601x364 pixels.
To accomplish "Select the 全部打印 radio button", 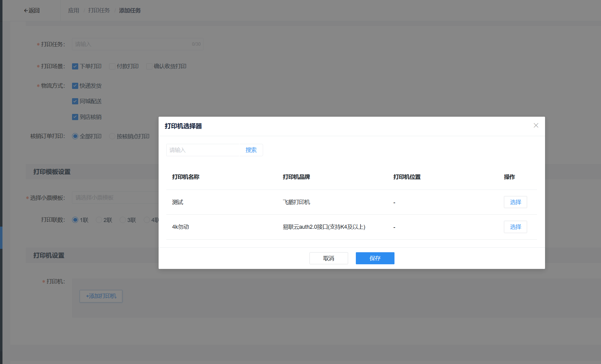I will [x=75, y=136].
